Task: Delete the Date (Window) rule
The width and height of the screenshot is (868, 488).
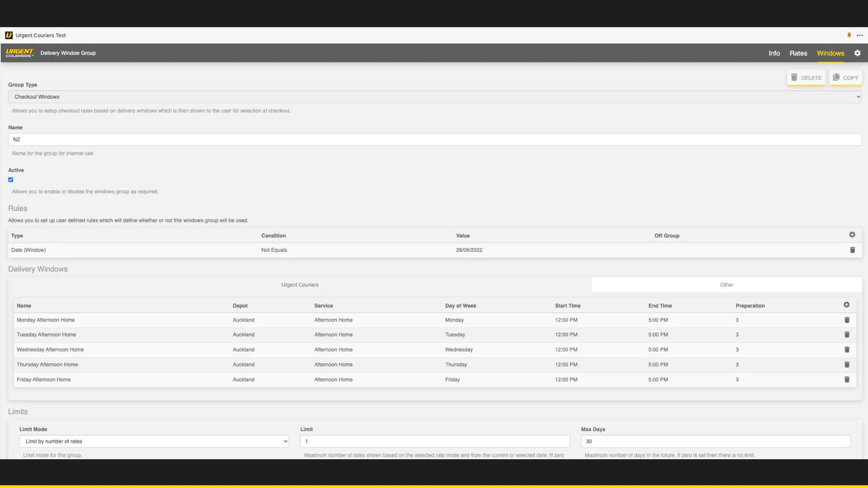Action: (852, 250)
